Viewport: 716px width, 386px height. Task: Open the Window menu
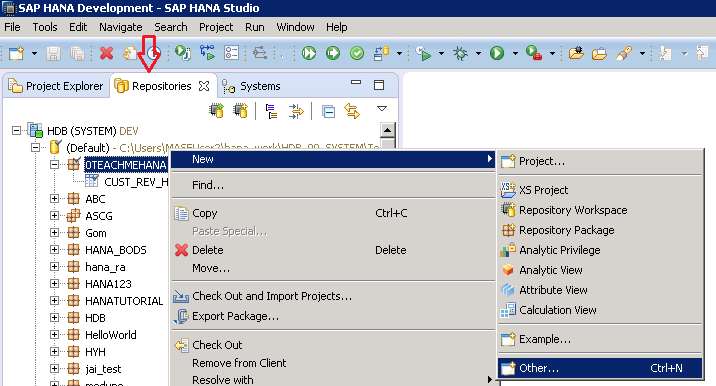(x=295, y=27)
